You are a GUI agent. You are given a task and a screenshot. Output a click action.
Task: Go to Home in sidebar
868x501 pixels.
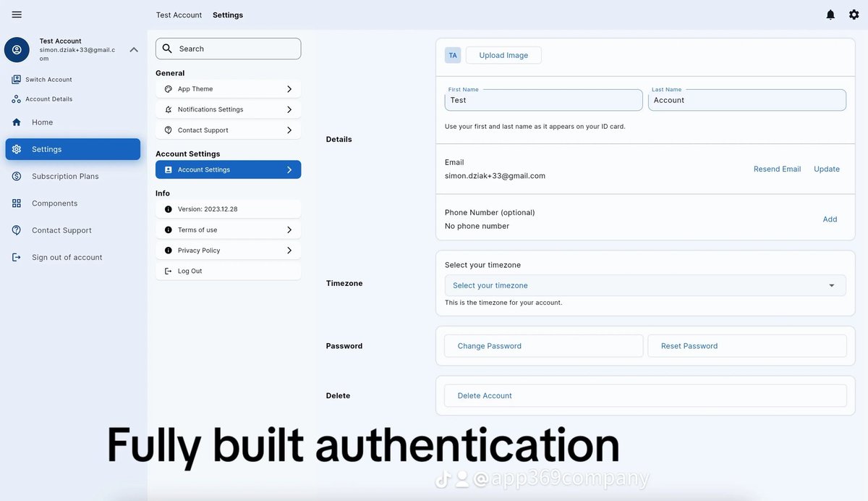tap(73, 122)
